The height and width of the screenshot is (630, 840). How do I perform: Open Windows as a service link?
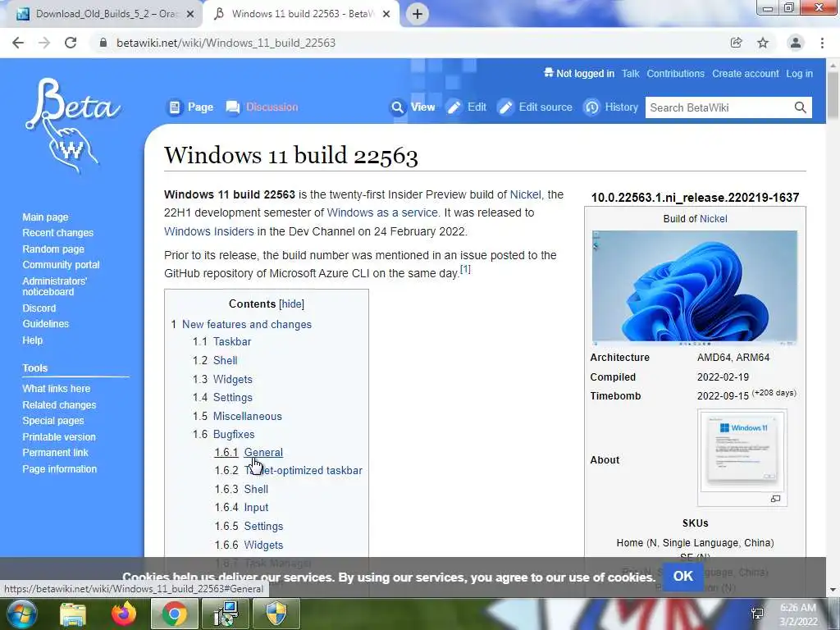[x=382, y=212]
